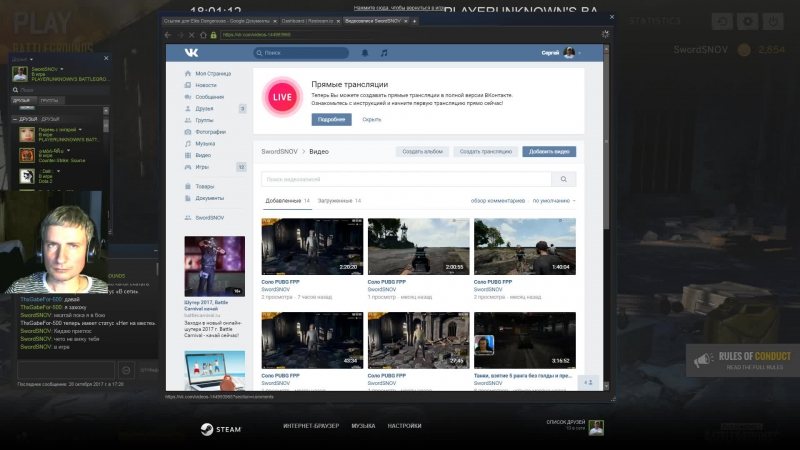Open the emoji picker in Steam chat
Viewport: 800px width, 450px height.
(x=126, y=370)
